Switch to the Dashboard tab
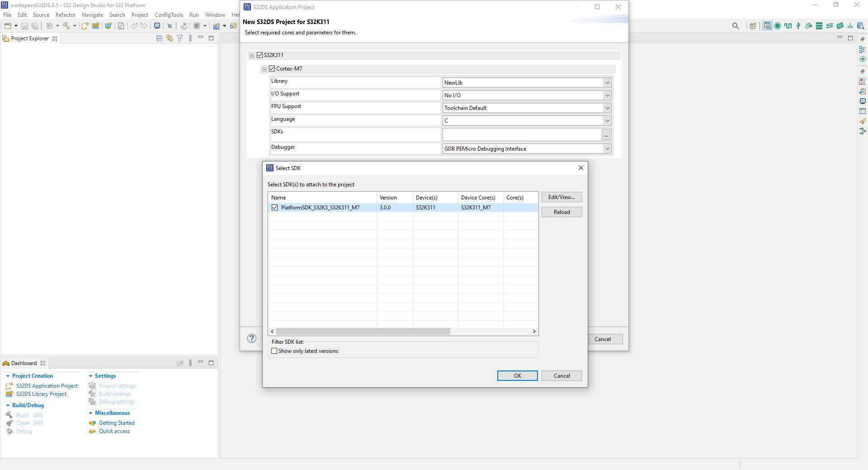The width and height of the screenshot is (868, 470). pyautogui.click(x=24, y=363)
